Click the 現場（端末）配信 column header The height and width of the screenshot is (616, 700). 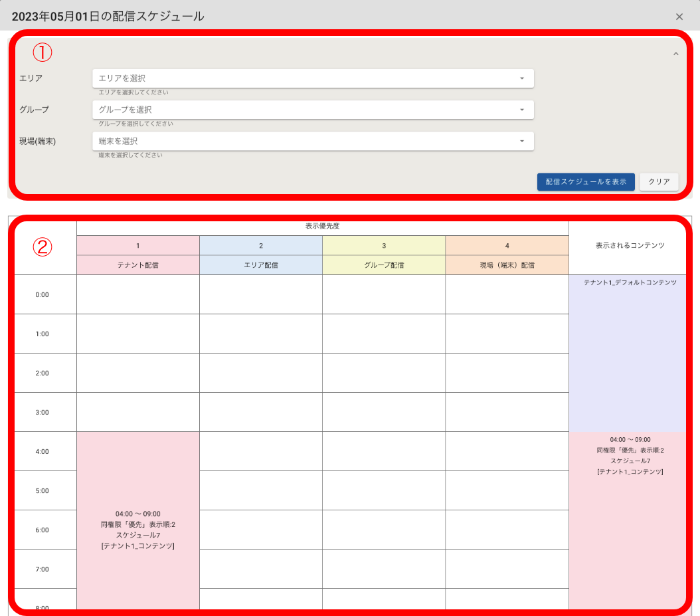coord(507,264)
